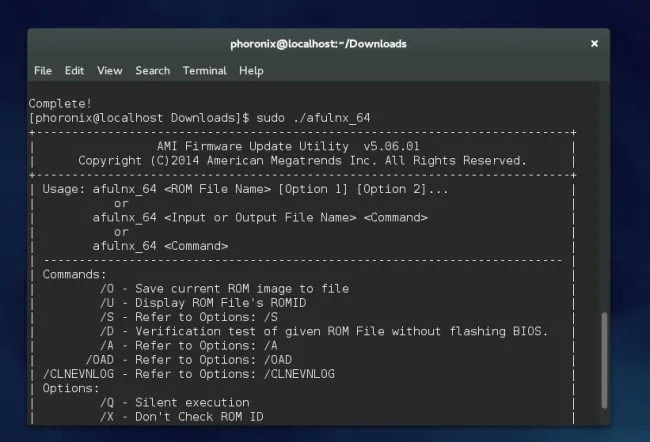Screen dimensions: 650x442
Task: Click '/A - Refer to Options: /A'
Action: point(189,346)
